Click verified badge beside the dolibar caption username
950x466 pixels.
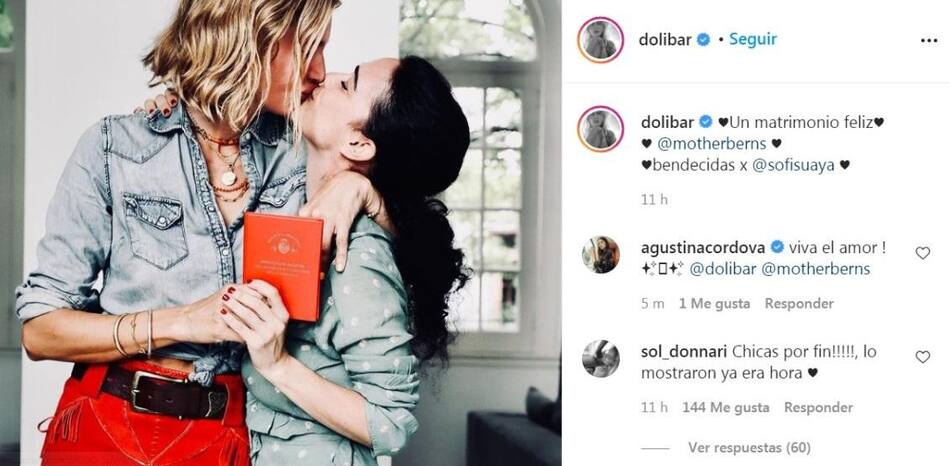click(x=705, y=122)
